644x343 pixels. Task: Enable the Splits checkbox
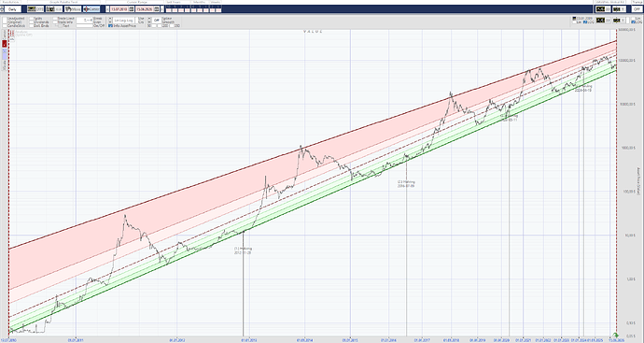[32, 19]
